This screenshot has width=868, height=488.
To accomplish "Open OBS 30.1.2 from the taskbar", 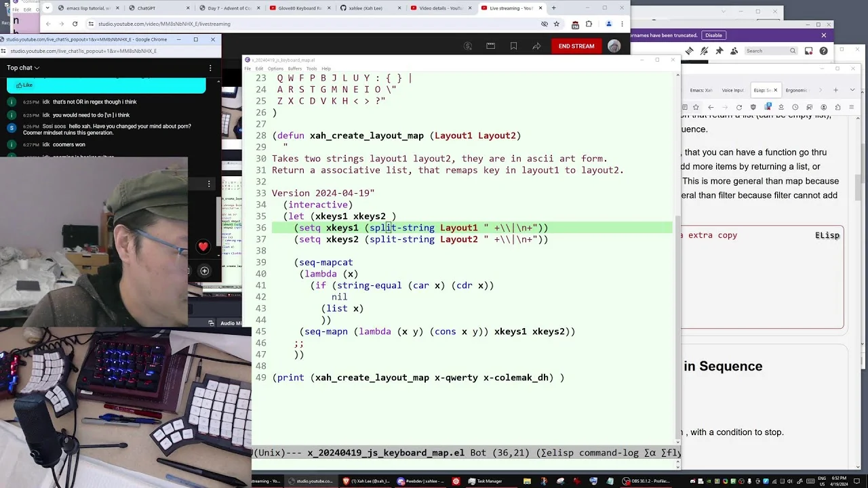I will pyautogui.click(x=646, y=481).
